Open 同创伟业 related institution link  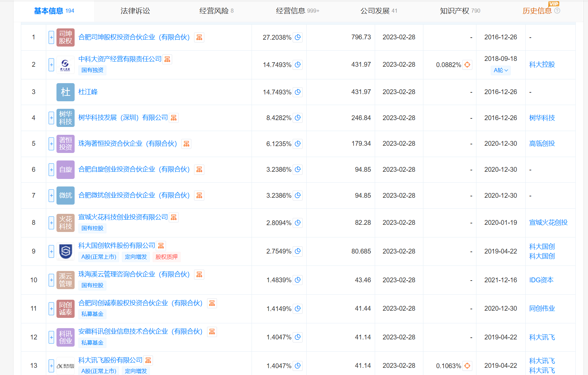542,309
